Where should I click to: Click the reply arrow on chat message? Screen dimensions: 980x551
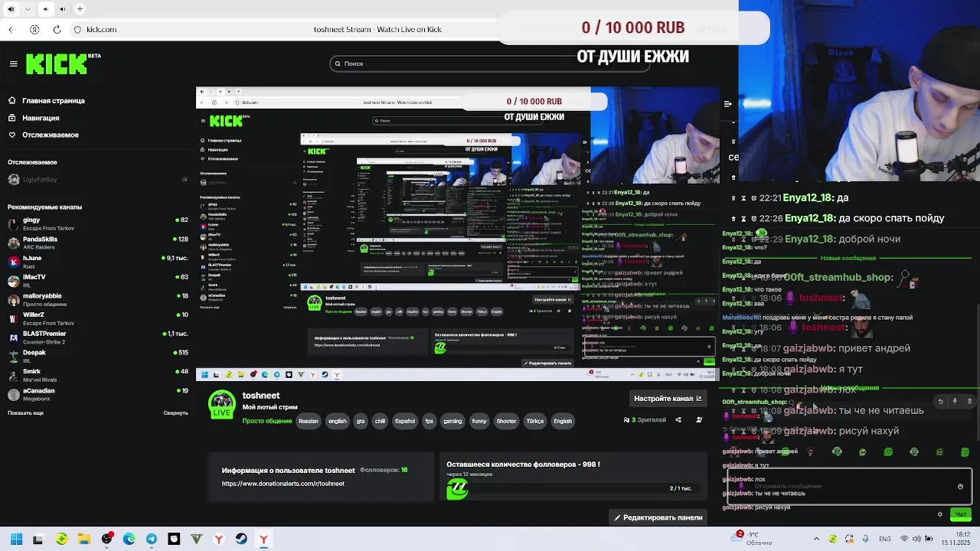pyautogui.click(x=940, y=401)
